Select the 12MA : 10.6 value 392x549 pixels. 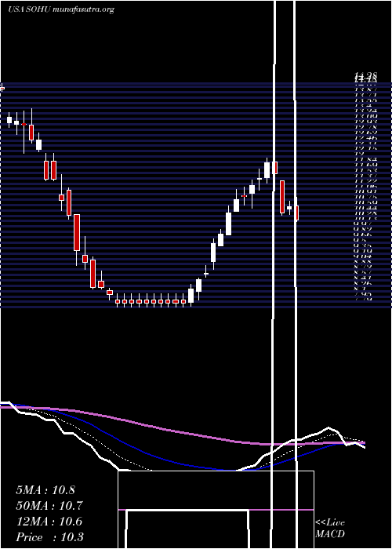[49, 522]
